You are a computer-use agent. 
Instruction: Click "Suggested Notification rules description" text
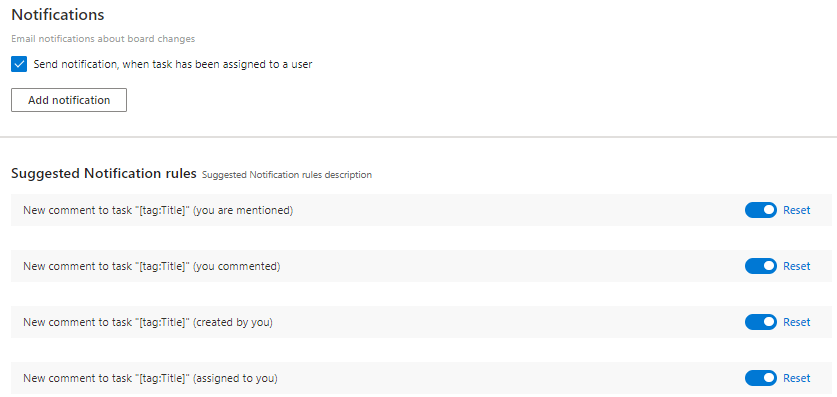click(x=287, y=174)
